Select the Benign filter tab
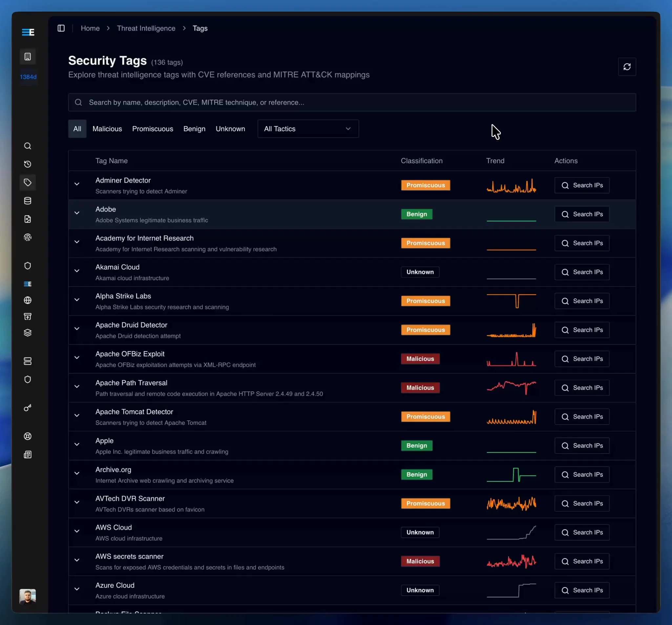The height and width of the screenshot is (625, 672). (x=194, y=129)
